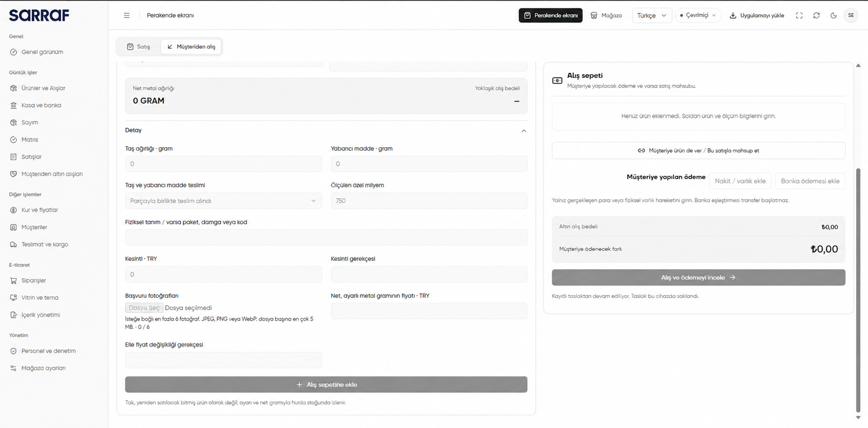868x428 pixels.
Task: Click the SARRAF logo
Action: tap(39, 16)
